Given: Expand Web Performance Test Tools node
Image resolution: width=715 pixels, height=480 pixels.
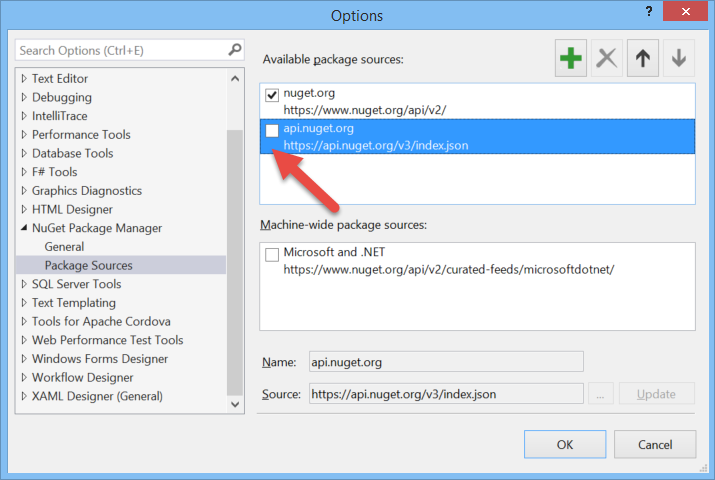Looking at the screenshot, I should pyautogui.click(x=24, y=340).
